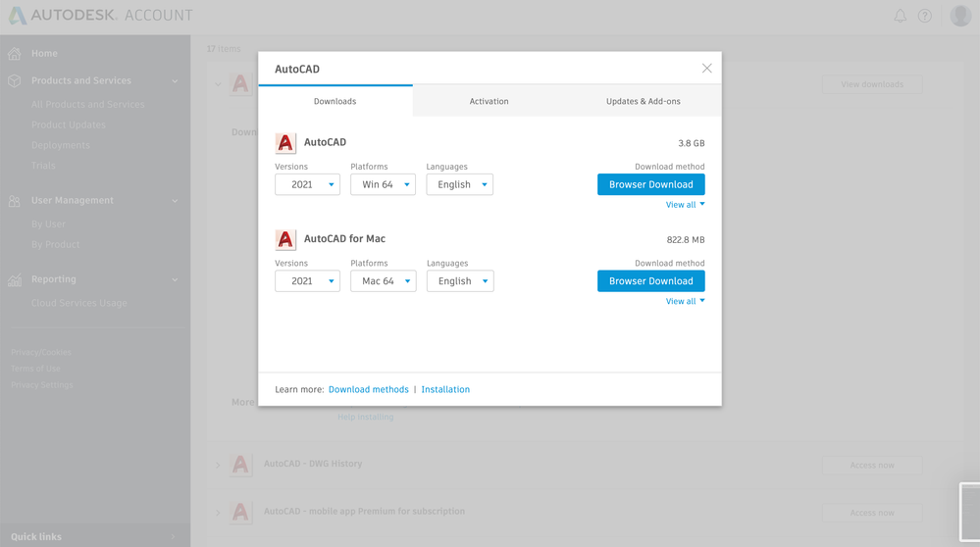Expand the AutoCAD mobile app Premium row

click(218, 513)
